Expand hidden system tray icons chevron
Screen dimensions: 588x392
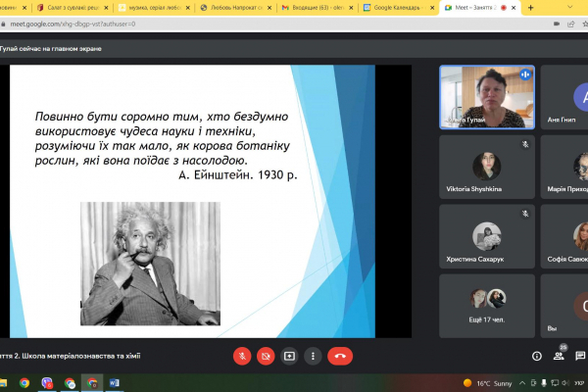[522, 383]
